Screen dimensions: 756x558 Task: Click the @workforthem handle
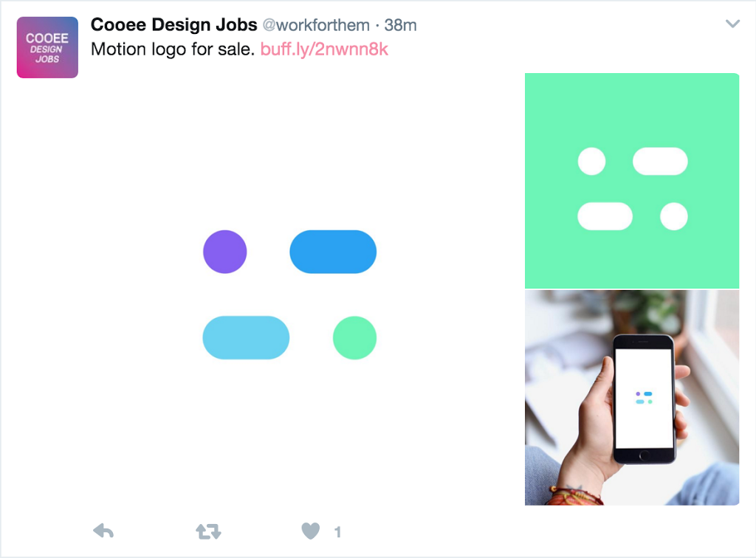316,25
